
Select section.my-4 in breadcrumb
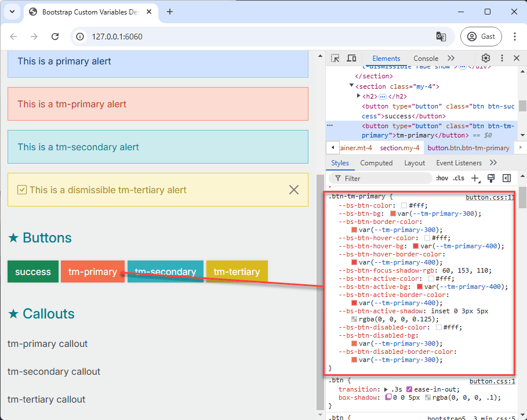(x=399, y=148)
